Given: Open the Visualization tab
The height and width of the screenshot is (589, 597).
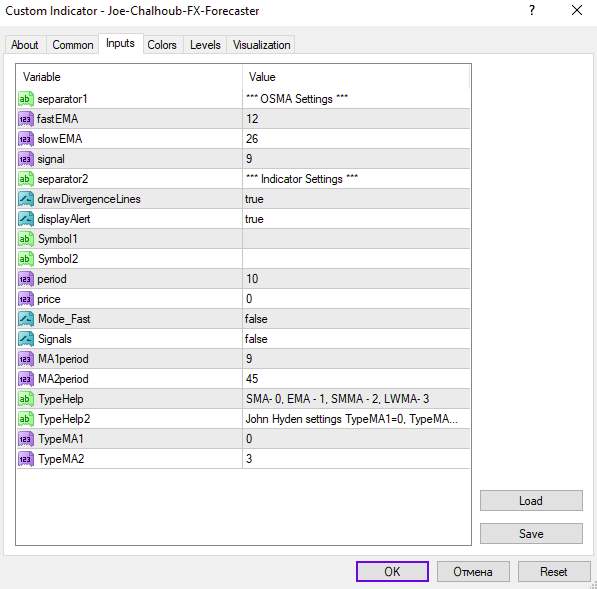Looking at the screenshot, I should coord(262,45).
